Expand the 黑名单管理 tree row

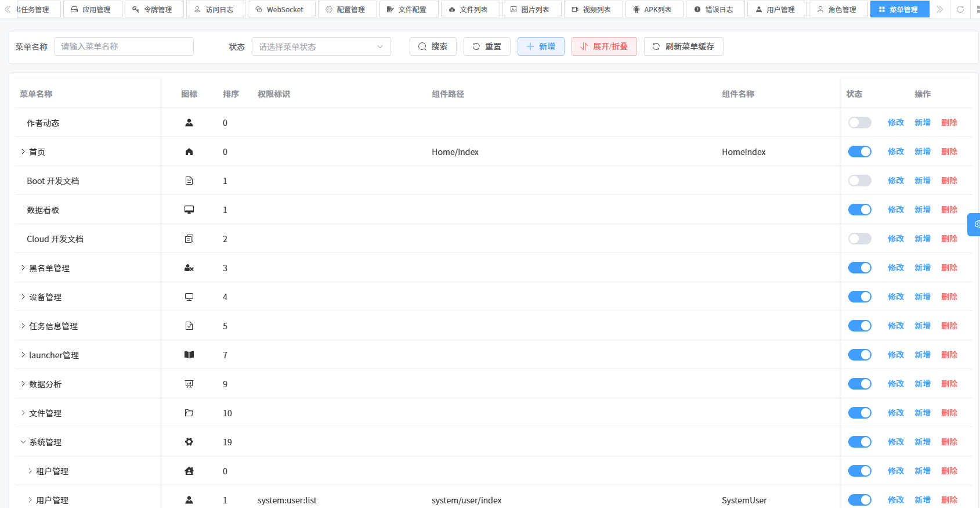pos(23,268)
